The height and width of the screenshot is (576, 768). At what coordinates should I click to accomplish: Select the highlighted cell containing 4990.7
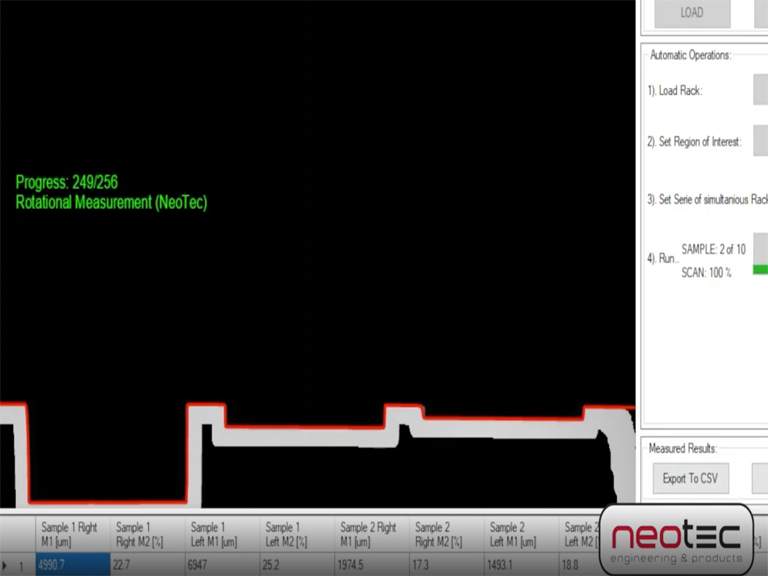coord(71,566)
